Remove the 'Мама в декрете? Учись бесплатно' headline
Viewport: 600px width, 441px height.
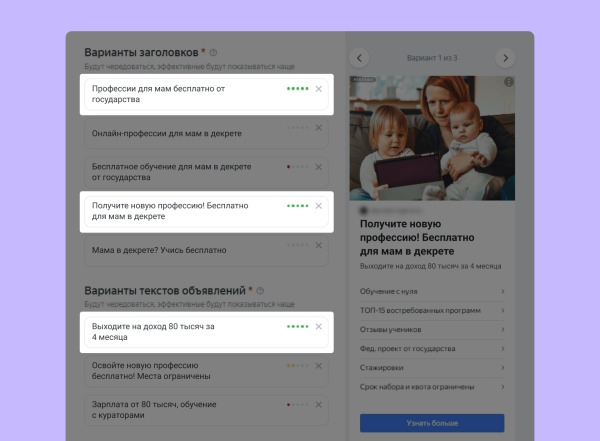coord(318,245)
